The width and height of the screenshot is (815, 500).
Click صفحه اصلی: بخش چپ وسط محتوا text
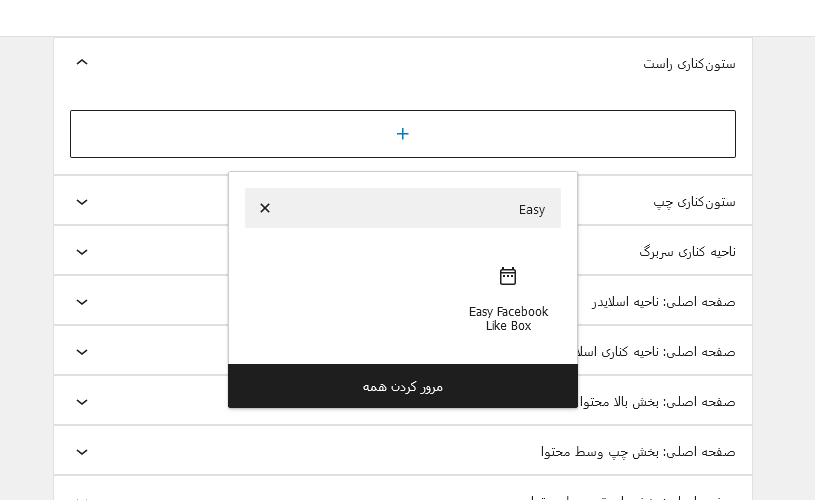(638, 452)
